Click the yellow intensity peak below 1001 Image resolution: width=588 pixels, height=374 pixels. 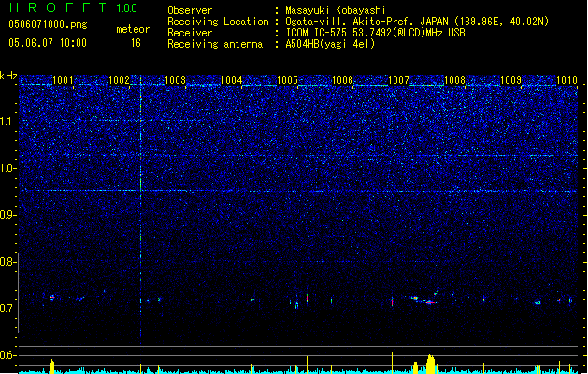(x=52, y=367)
